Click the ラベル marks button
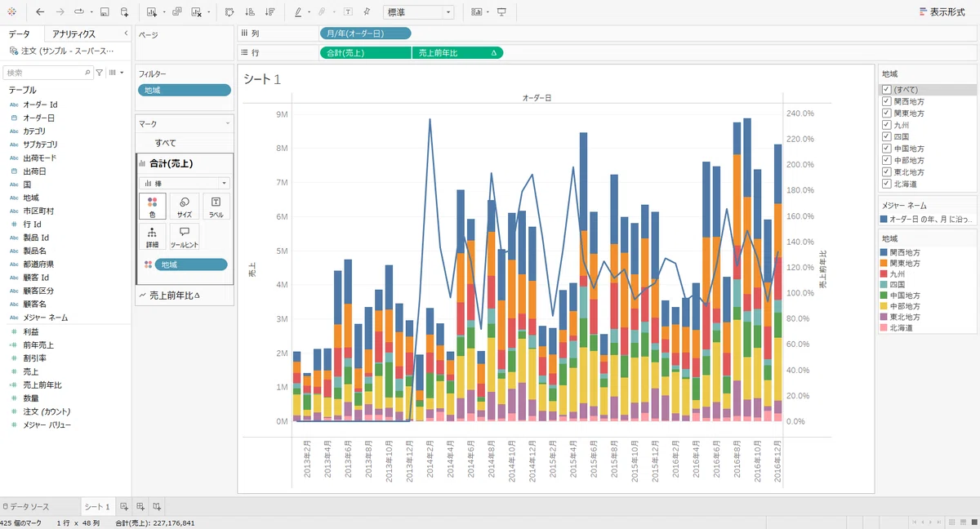The width and height of the screenshot is (980, 529). coord(216,207)
